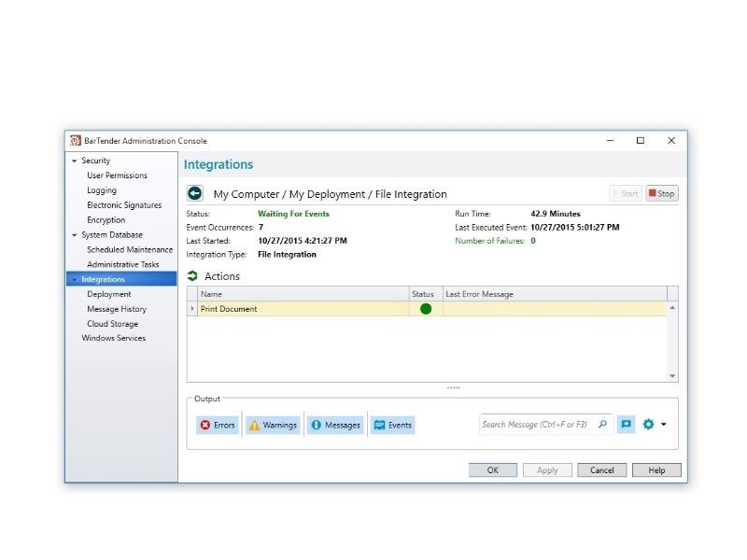Toggle the Errors output filter

click(x=218, y=425)
